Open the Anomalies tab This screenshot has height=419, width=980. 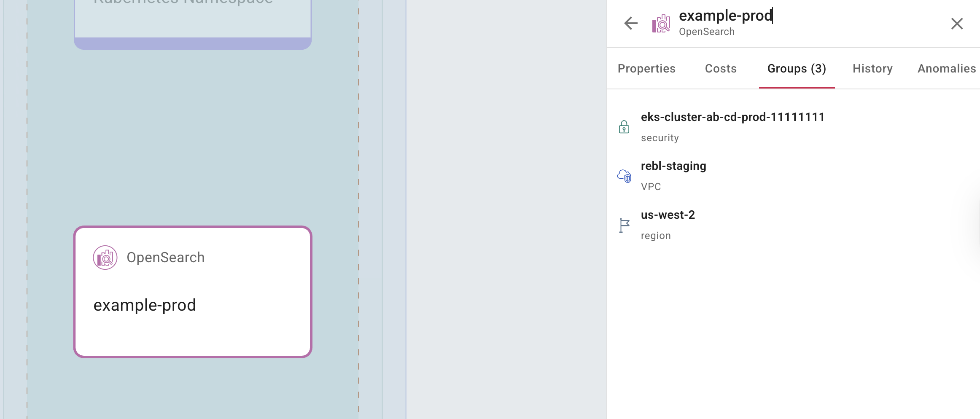pyautogui.click(x=946, y=68)
